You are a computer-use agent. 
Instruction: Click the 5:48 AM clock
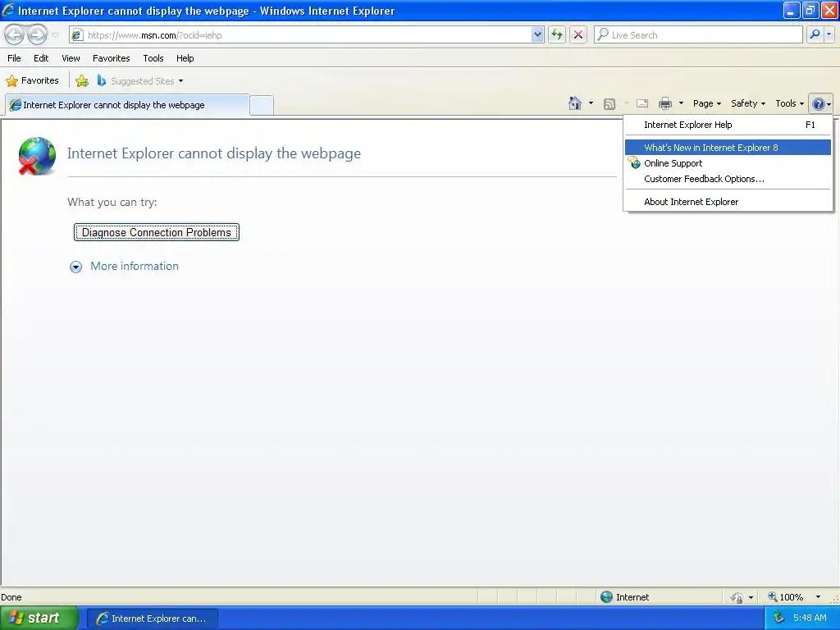click(810, 619)
